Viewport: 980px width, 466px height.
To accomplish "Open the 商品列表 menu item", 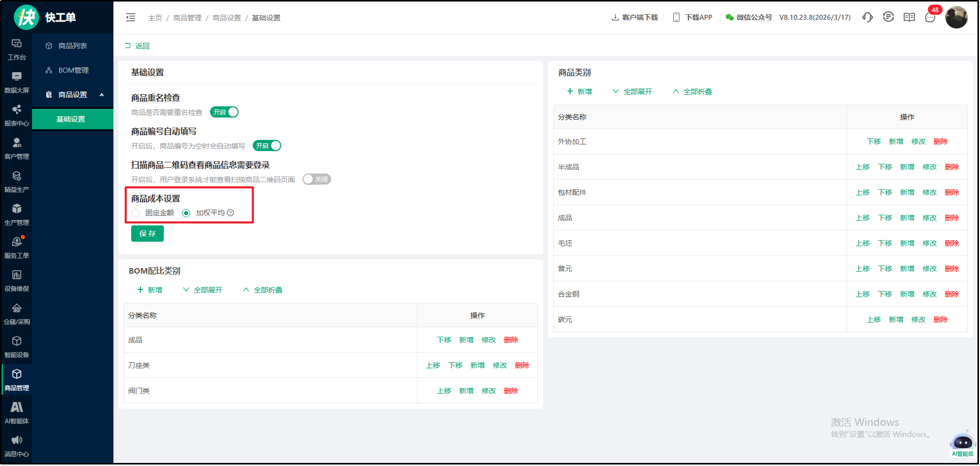I will pyautogui.click(x=72, y=46).
